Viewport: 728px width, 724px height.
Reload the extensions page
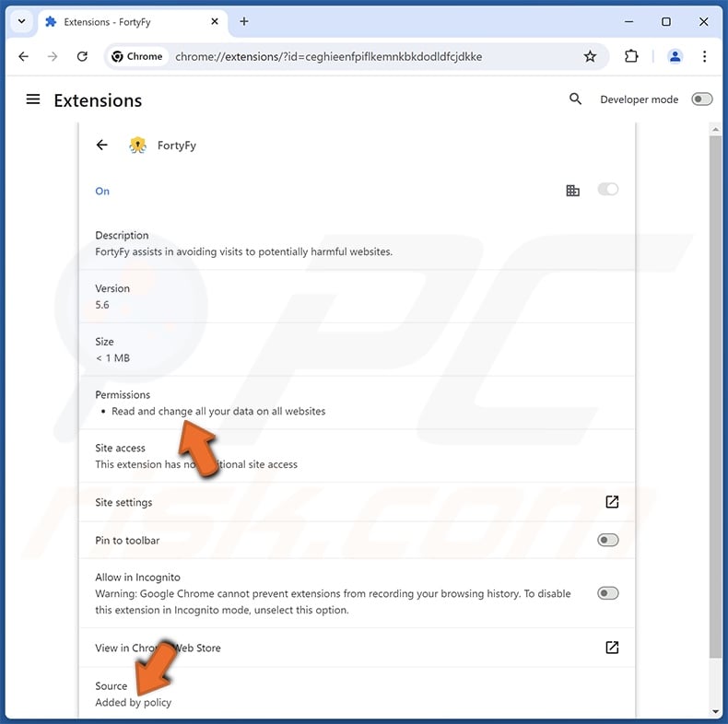[x=82, y=56]
